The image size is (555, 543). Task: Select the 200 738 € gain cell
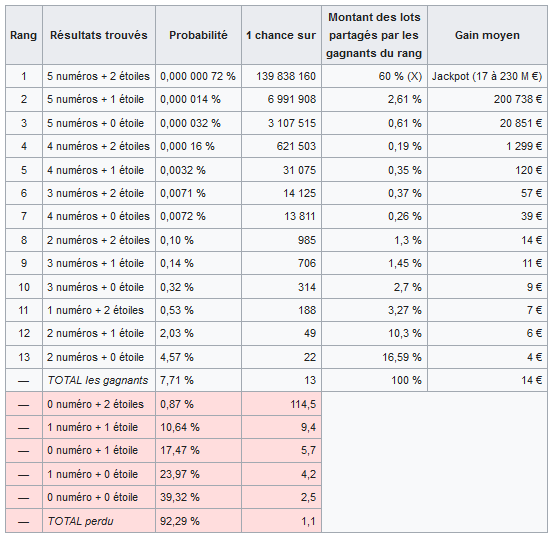point(487,99)
